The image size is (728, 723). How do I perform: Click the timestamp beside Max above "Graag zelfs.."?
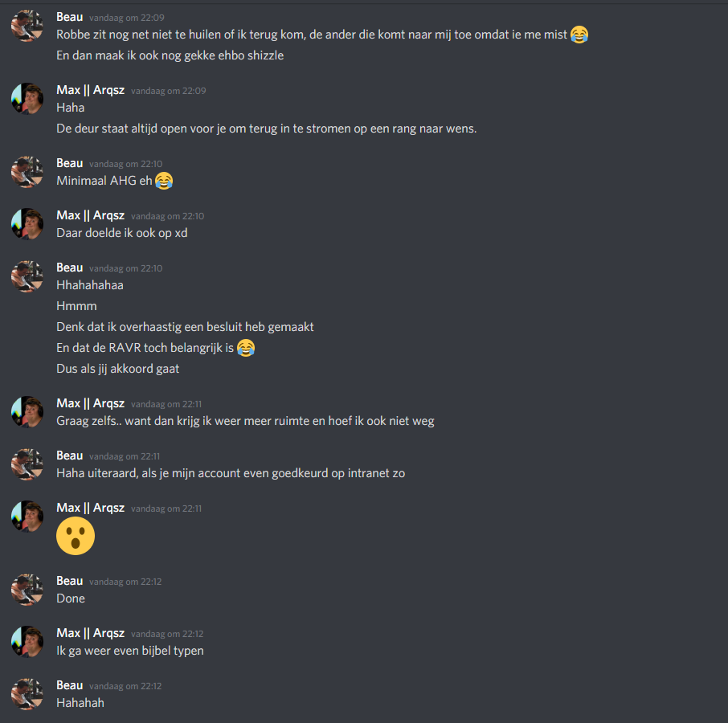pos(166,404)
